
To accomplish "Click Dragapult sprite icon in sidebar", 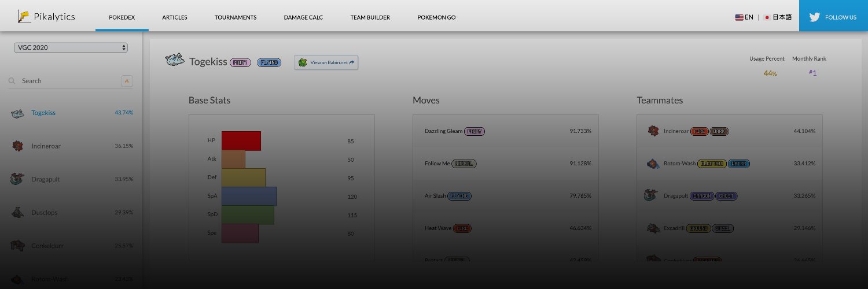I will [x=17, y=179].
